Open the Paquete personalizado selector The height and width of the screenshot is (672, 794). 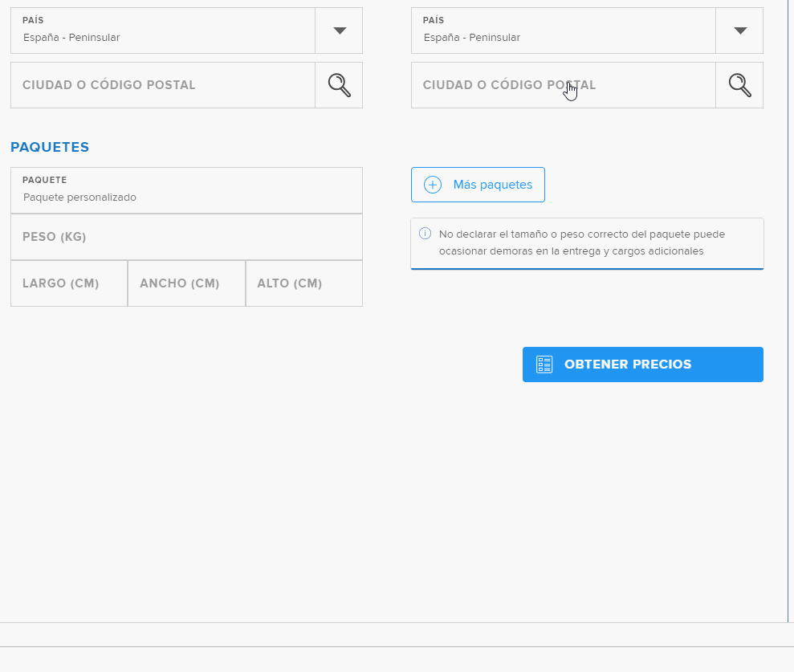click(x=186, y=190)
